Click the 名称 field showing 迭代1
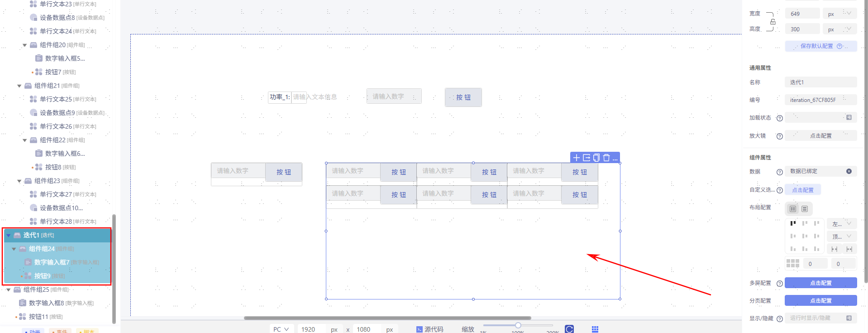 (821, 82)
